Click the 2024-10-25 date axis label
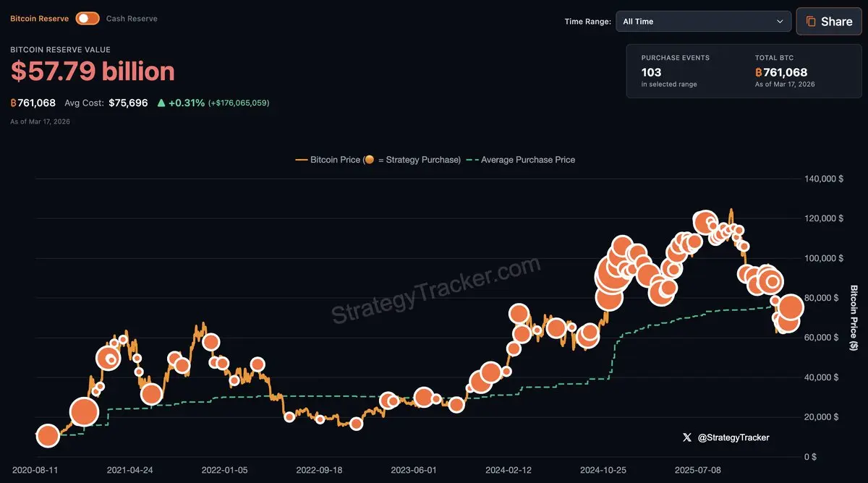Viewport: 868px width, 483px height. [603, 470]
